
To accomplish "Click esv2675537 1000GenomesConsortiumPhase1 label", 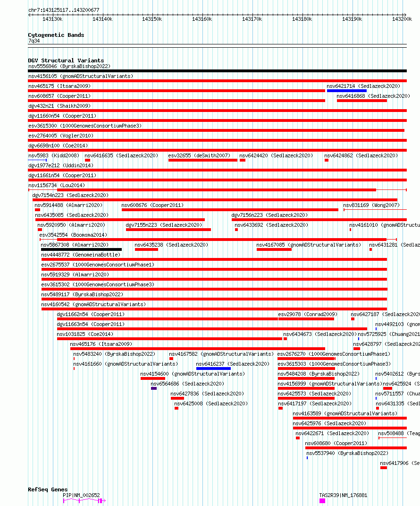I will tap(98, 265).
